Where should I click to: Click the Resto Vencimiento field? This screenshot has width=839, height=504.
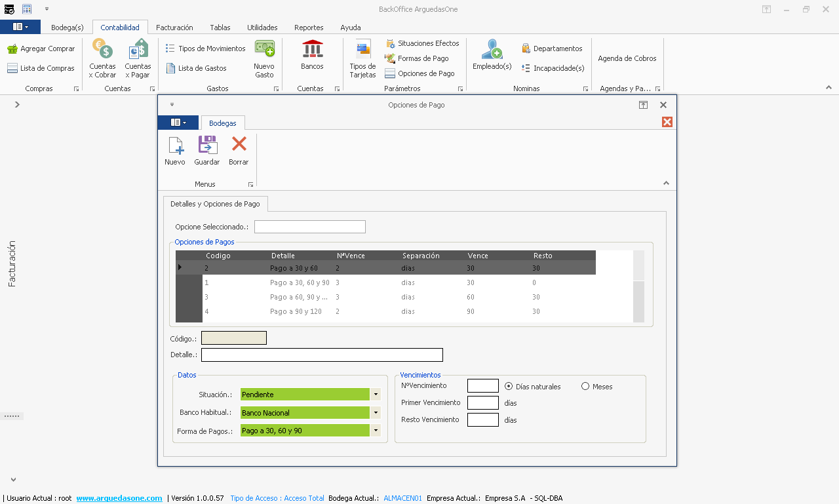pyautogui.click(x=483, y=419)
